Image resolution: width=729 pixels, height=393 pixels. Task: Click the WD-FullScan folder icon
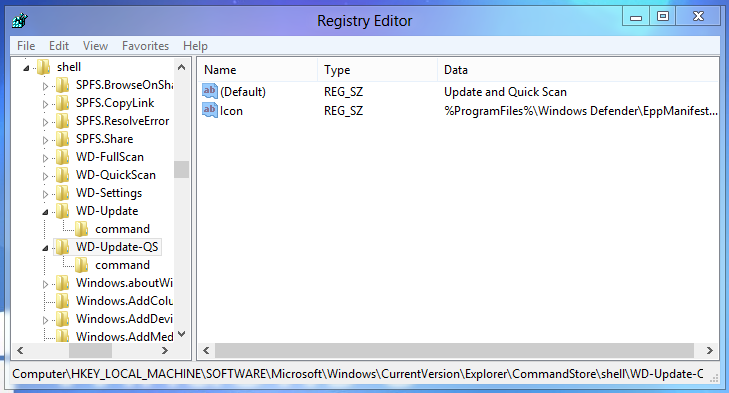pos(62,157)
